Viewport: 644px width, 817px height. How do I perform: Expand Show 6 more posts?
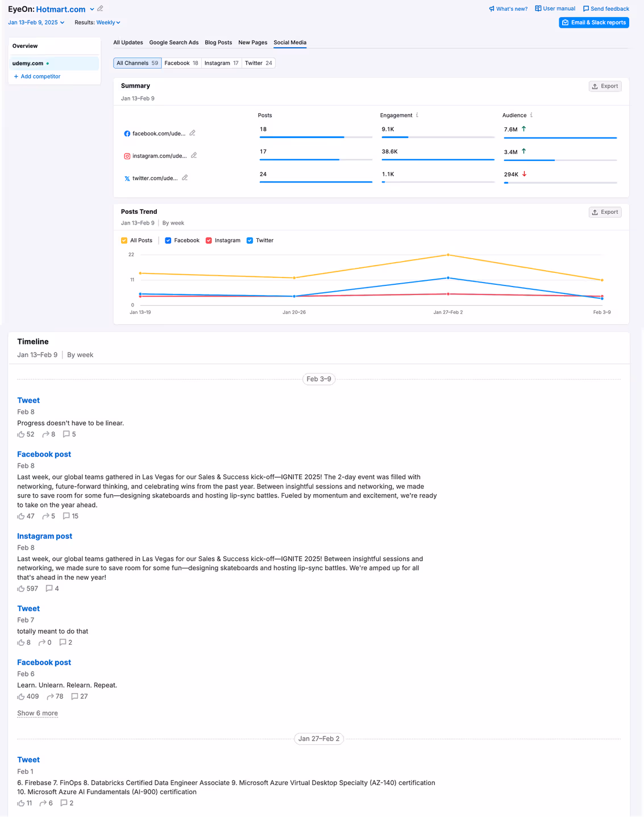click(38, 713)
